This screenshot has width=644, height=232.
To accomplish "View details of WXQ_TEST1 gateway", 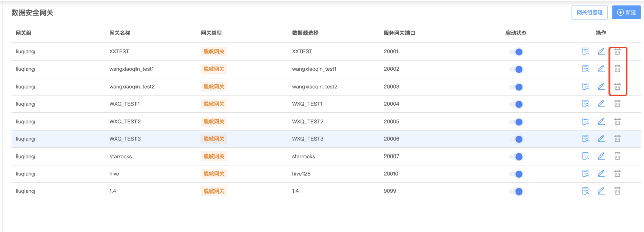I will [585, 104].
